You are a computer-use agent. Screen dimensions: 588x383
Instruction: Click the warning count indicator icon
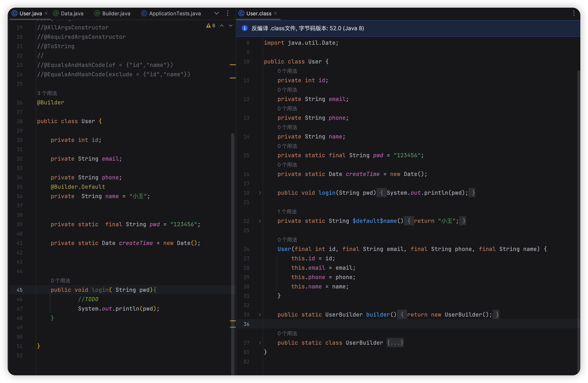pyautogui.click(x=209, y=26)
